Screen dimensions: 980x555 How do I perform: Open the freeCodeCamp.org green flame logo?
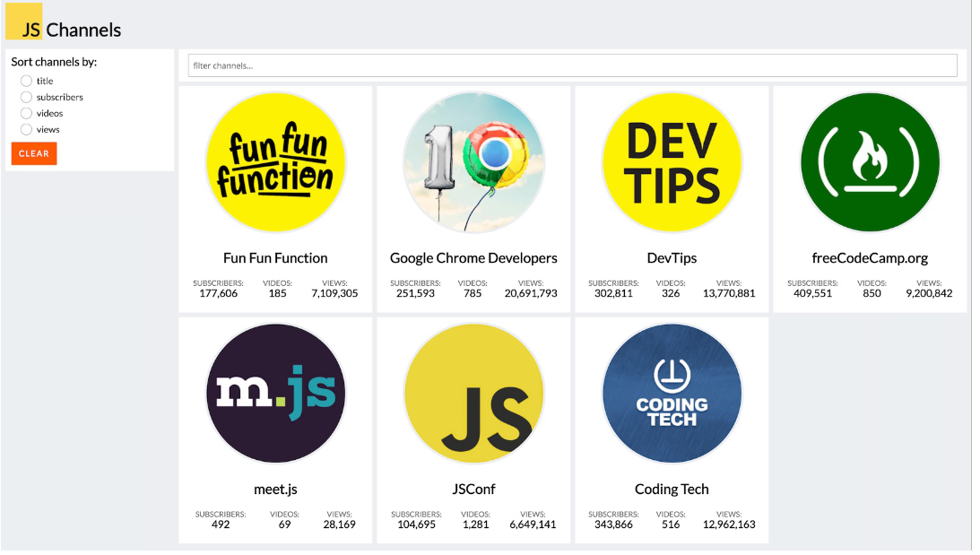pos(870,162)
